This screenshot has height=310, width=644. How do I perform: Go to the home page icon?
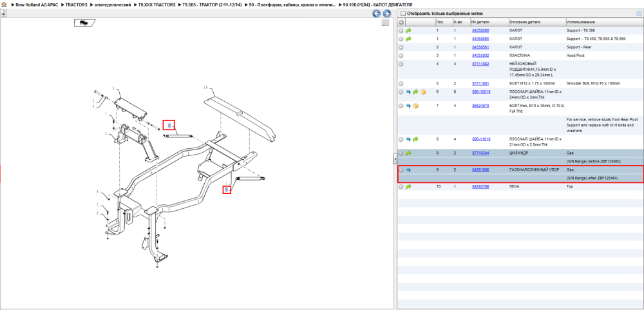4,5
